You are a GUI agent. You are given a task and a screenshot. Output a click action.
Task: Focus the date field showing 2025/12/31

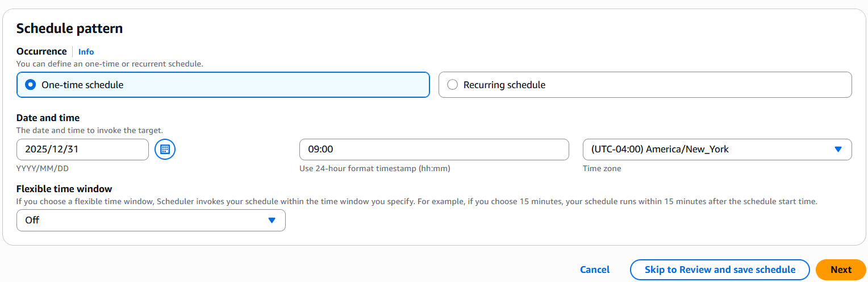[x=82, y=150]
